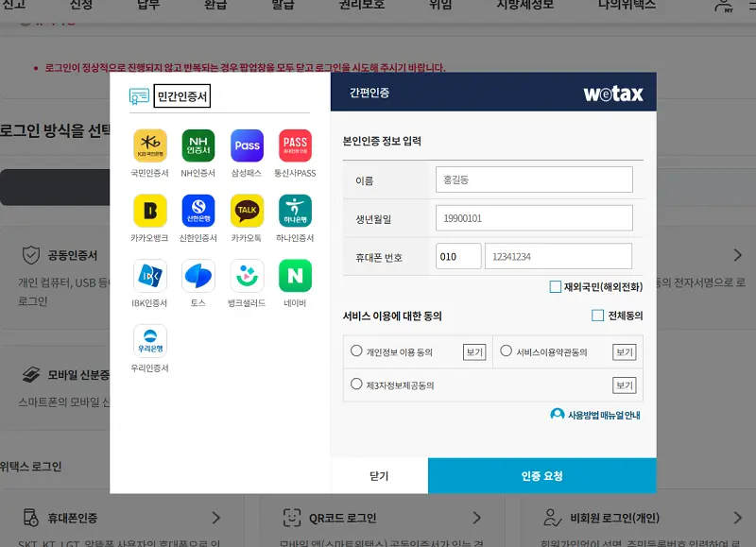Viewport: 756px width, 547px height.
Task: Click the 닫기 button
Action: (x=380, y=476)
